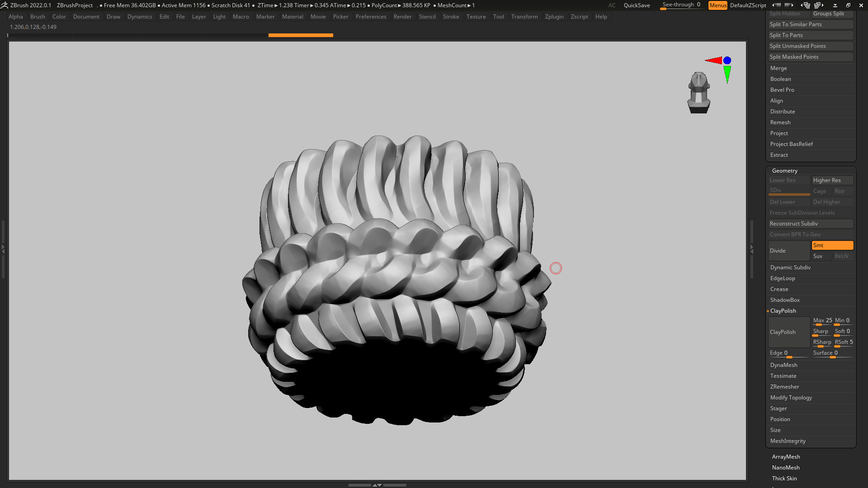
Task: Open the Transform menu
Action: tap(524, 17)
